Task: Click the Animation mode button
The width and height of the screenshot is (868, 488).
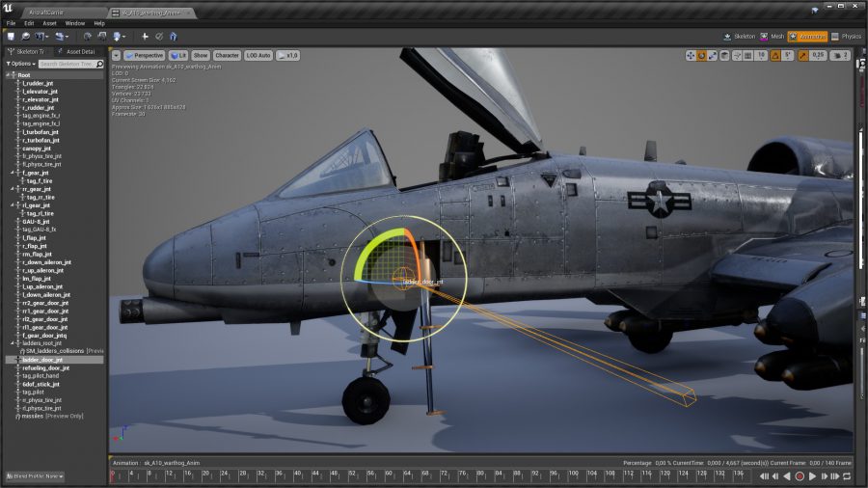Action: pyautogui.click(x=807, y=37)
